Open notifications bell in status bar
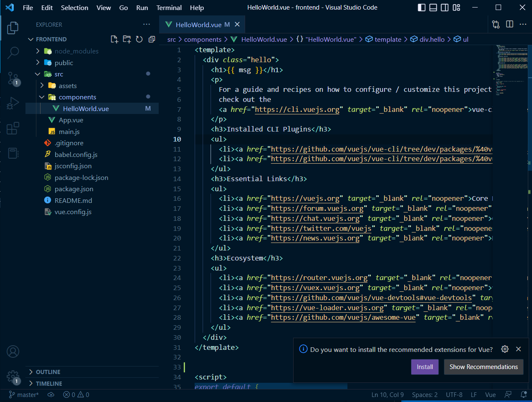The height and width of the screenshot is (402, 532). point(524,394)
